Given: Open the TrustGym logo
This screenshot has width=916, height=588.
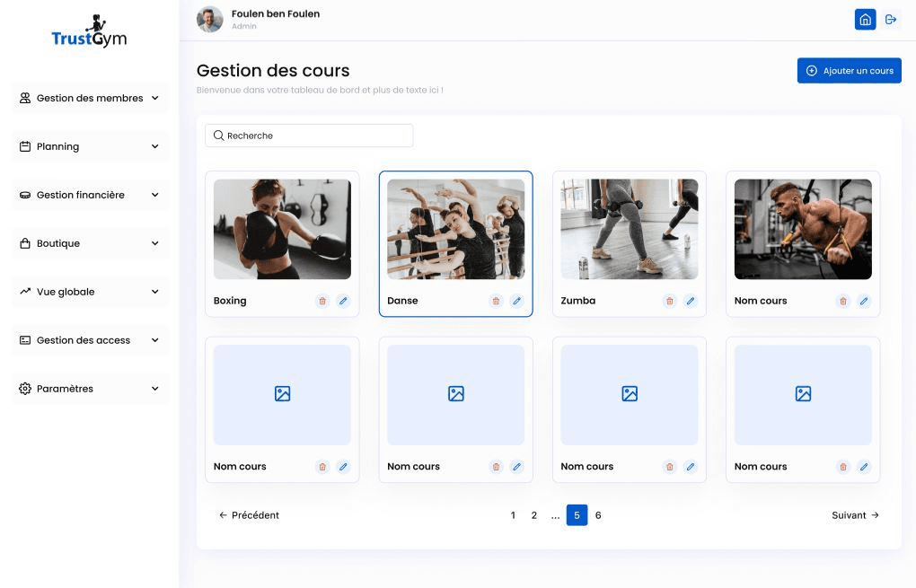Looking at the screenshot, I should (x=89, y=32).
